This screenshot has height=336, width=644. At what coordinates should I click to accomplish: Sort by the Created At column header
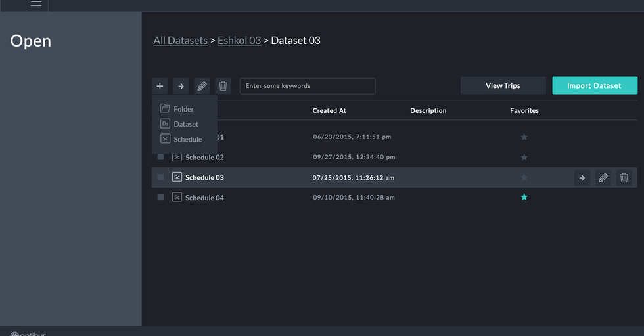(329, 110)
